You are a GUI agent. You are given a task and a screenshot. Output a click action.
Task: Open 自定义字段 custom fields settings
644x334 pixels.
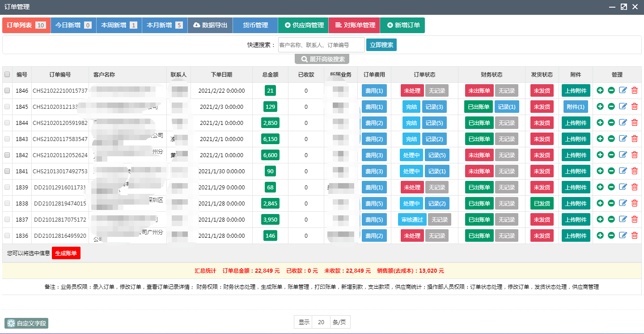pyautogui.click(x=26, y=323)
